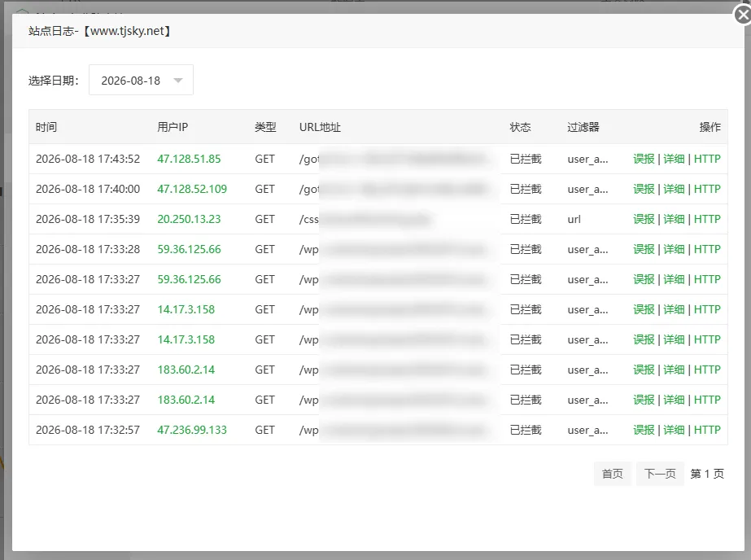Viewport: 751px width, 560px height.
Task: Go to first page with 首页
Action: coord(613,474)
